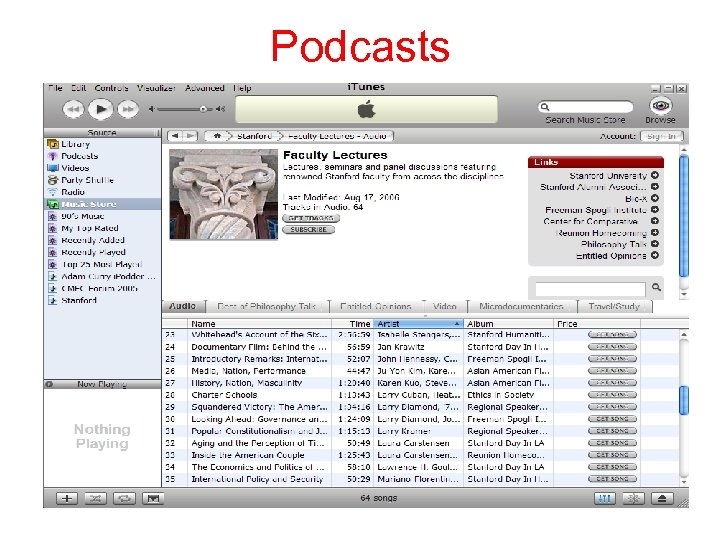
Task: Click the search field below Links panel
Action: click(591, 289)
